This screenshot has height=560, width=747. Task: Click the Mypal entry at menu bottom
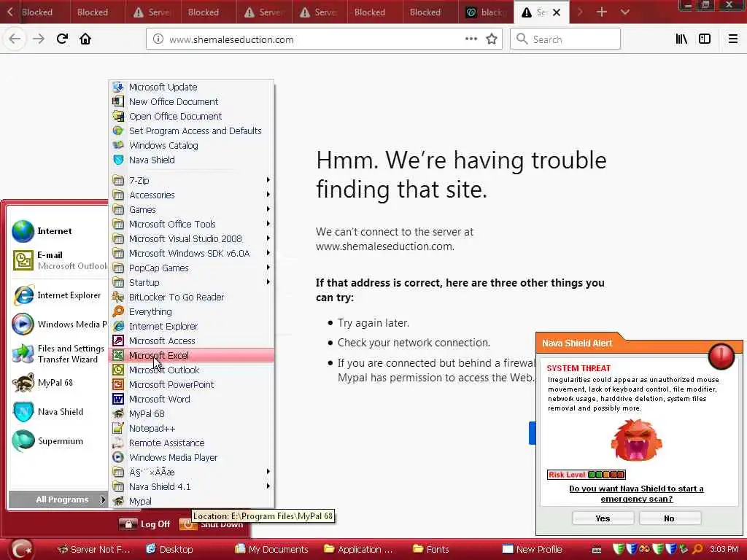(192, 501)
